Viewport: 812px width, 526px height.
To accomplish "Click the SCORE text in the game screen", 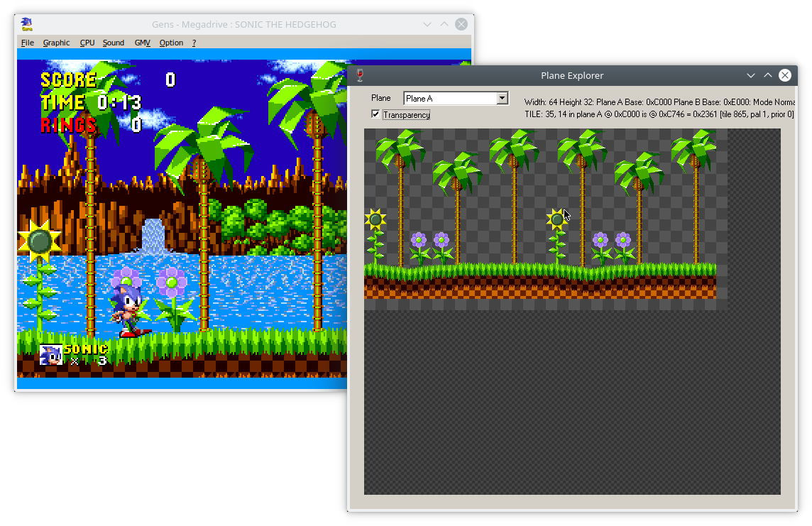I will 68,80.
